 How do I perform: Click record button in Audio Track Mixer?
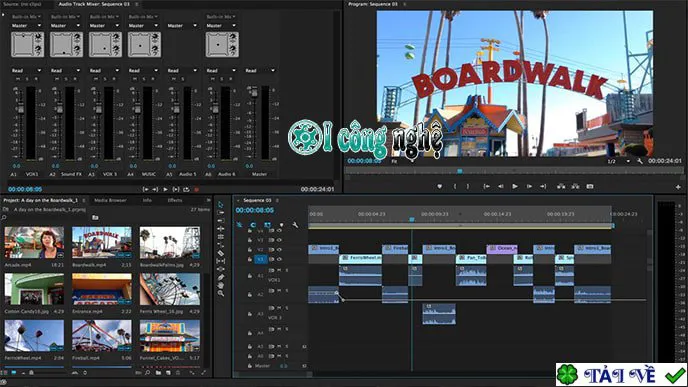pos(197,190)
